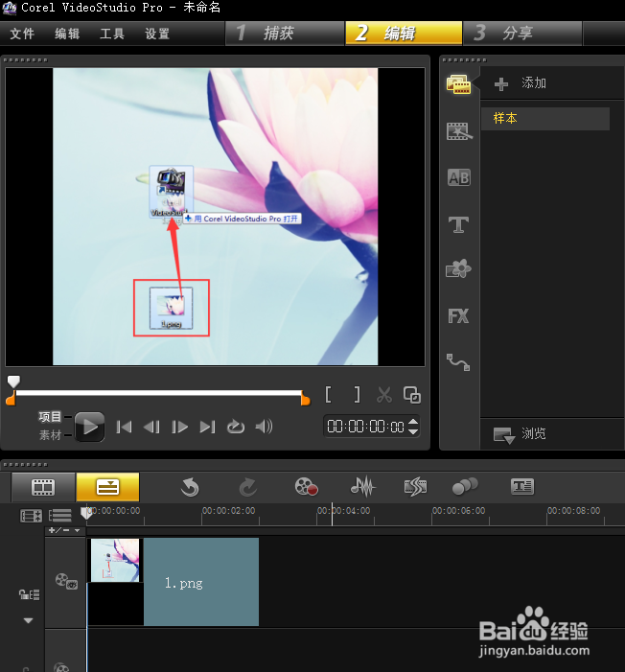
Task: Open the 设置 (Settings) menu
Action: pyautogui.click(x=157, y=34)
